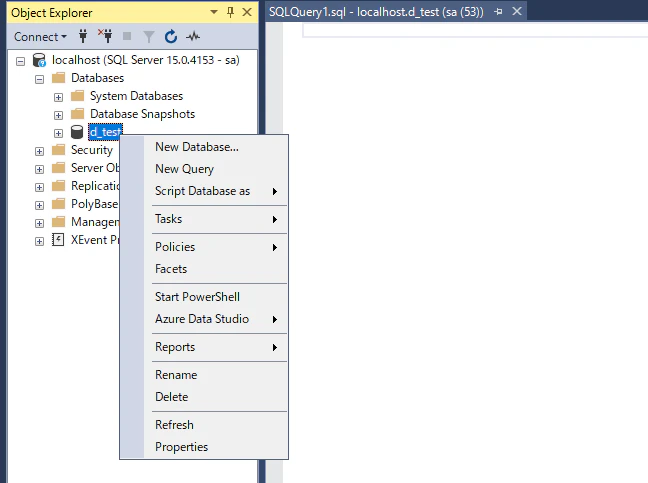Image resolution: width=648 pixels, height=483 pixels.
Task: Expand the PolyBase node
Action: click(39, 205)
